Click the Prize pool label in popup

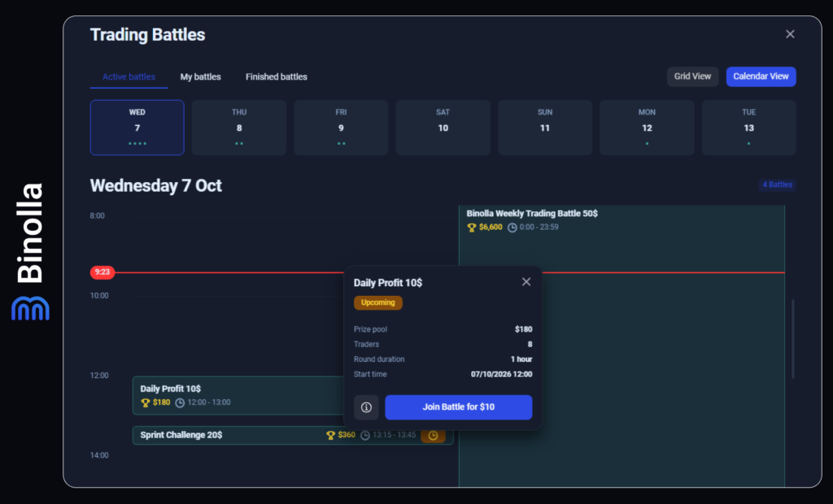pos(370,329)
